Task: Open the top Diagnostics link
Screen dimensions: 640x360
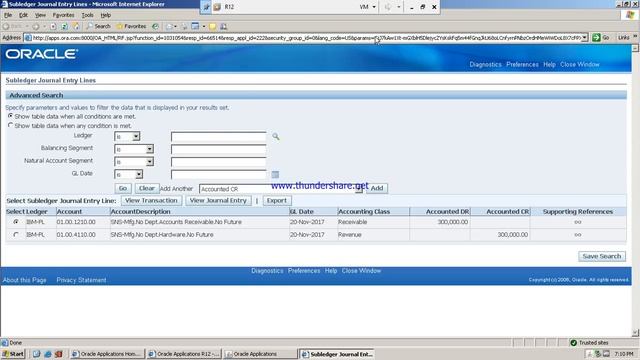Action: [485, 64]
